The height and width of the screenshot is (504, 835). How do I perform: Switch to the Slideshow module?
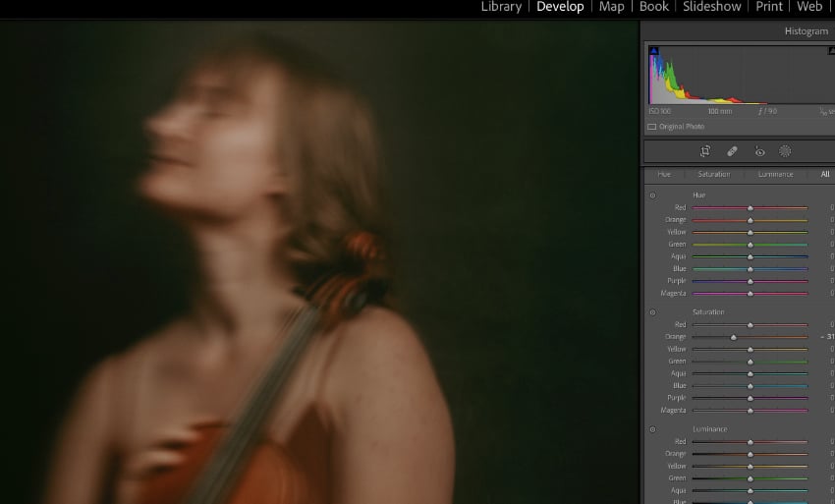[x=712, y=7]
